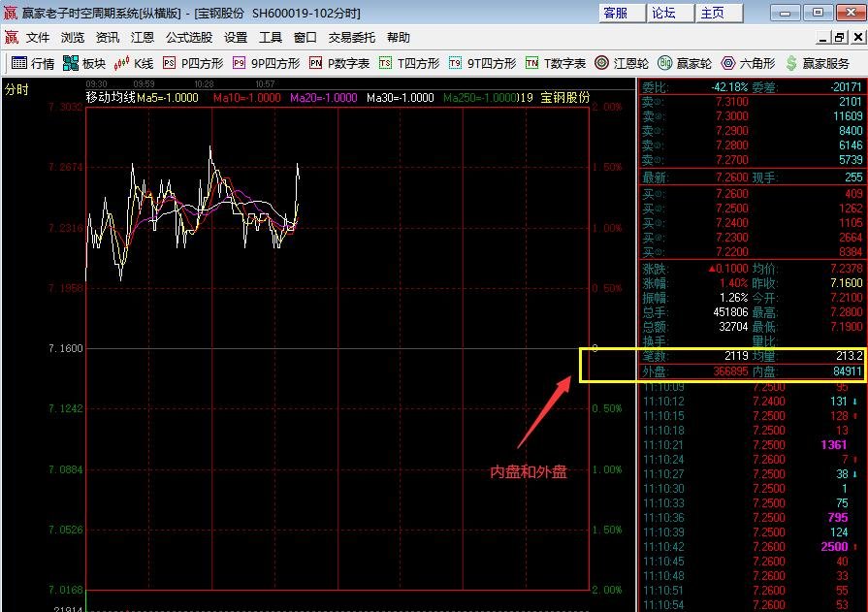Click the 内盘 84911 value
The width and height of the screenshot is (868, 612).
[848, 371]
